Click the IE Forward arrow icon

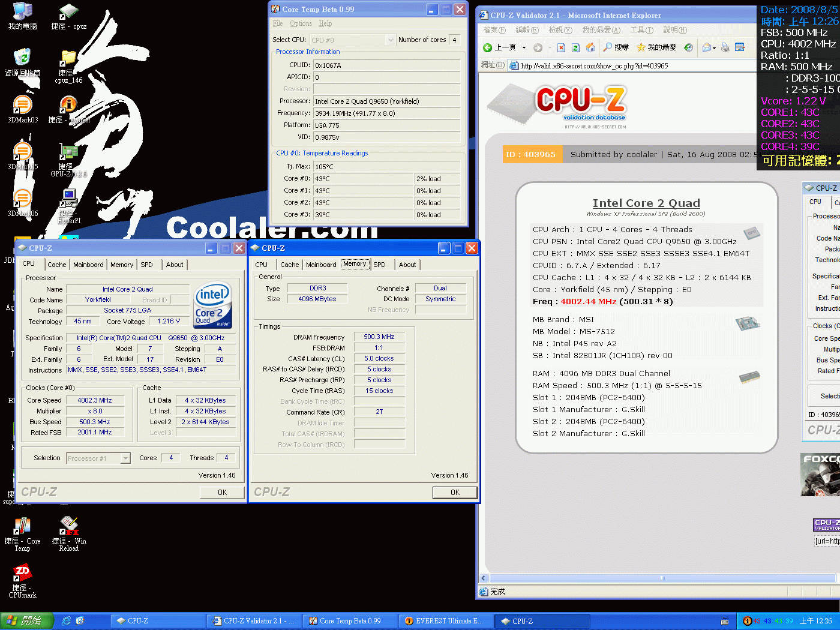[538, 47]
